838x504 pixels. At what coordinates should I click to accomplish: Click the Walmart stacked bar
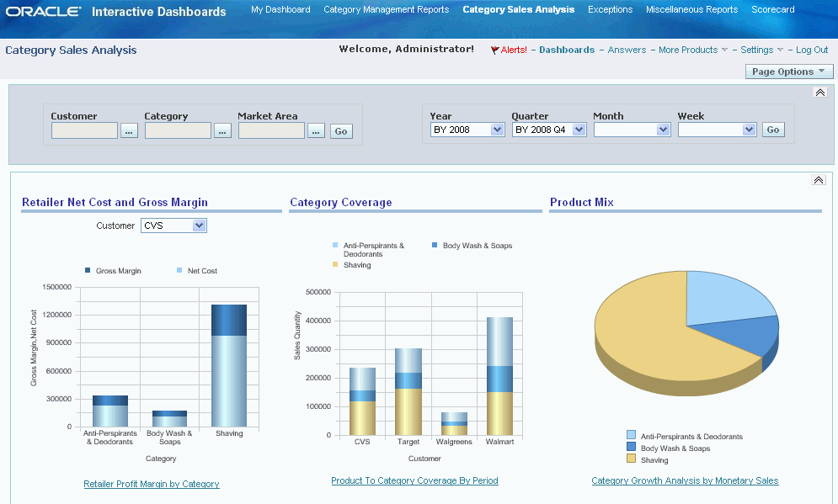coord(499,376)
